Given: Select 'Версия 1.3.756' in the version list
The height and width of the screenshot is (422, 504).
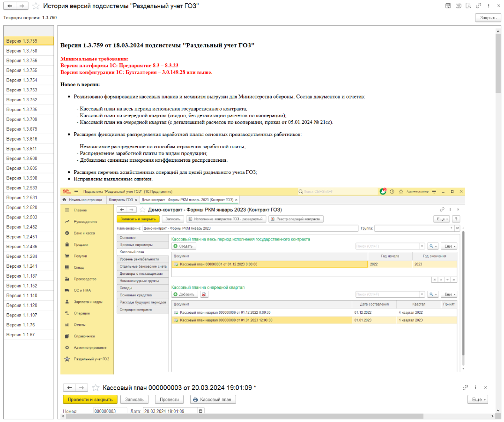Looking at the screenshot, I should click(29, 60).
